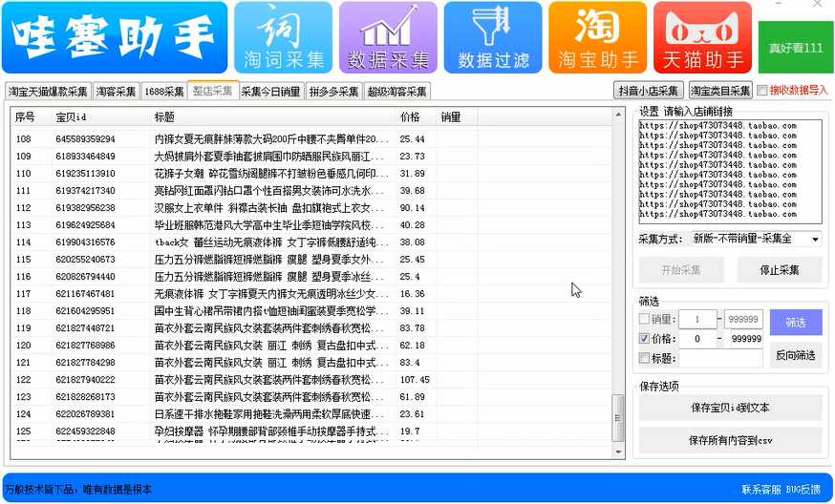Select row 114 tback女 item
The width and height of the screenshot is (835, 504).
[311, 242]
